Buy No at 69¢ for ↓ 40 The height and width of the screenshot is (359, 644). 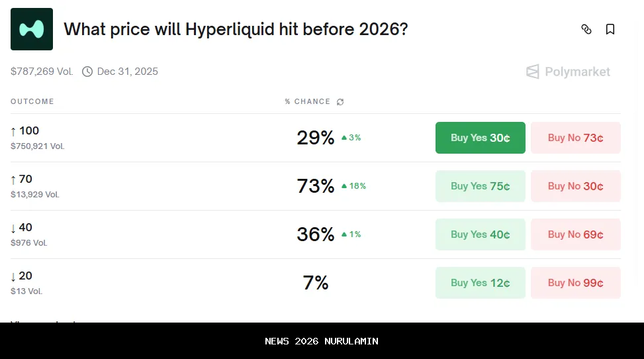[575, 234]
